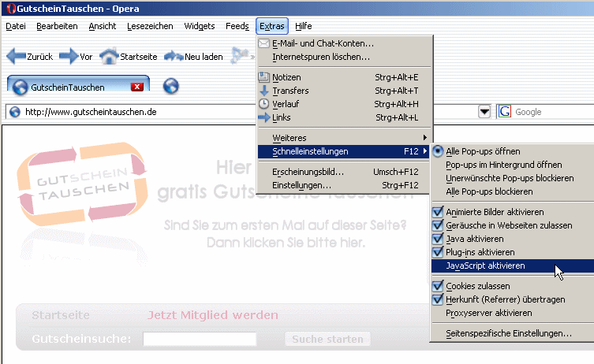Open Verlauf history entry
This screenshot has width=594, height=364.
pyautogui.click(x=286, y=104)
